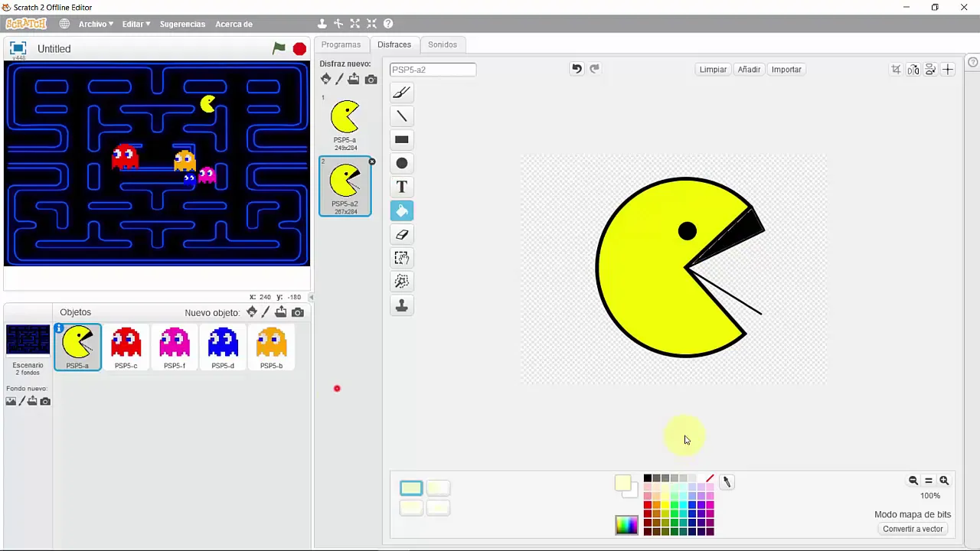Click the Delete scissors icon in top toolbar
This screenshot has width=980, height=551.
coord(338,24)
